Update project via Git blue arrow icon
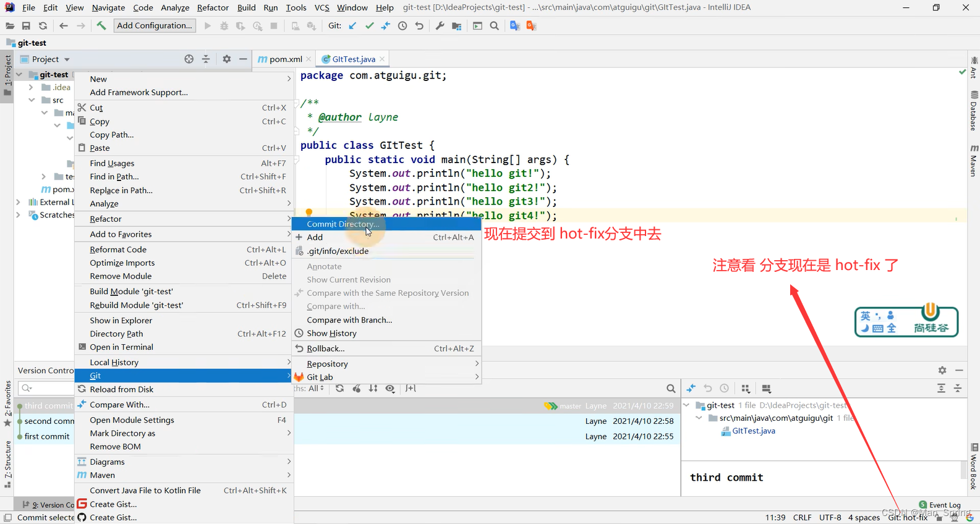The width and height of the screenshot is (980, 524). [x=352, y=26]
